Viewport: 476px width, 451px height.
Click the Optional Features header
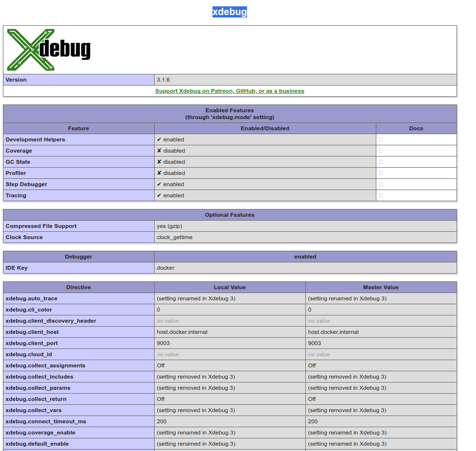[230, 215]
